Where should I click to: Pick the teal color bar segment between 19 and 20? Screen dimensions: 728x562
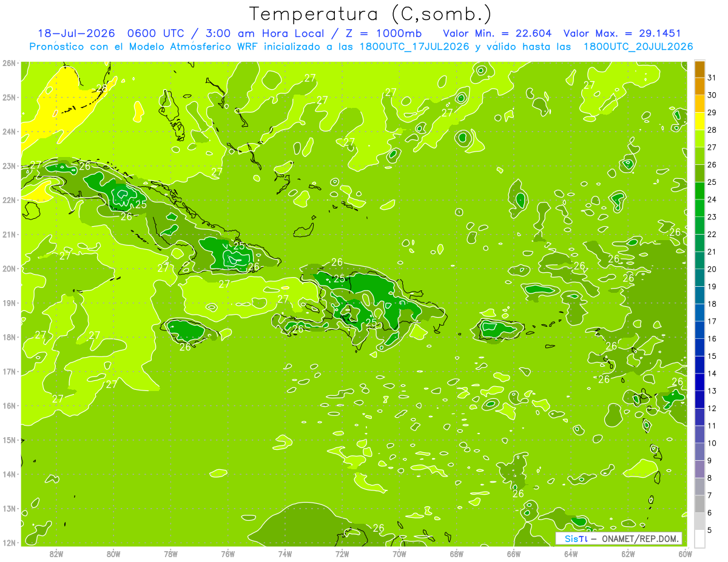pos(699,278)
